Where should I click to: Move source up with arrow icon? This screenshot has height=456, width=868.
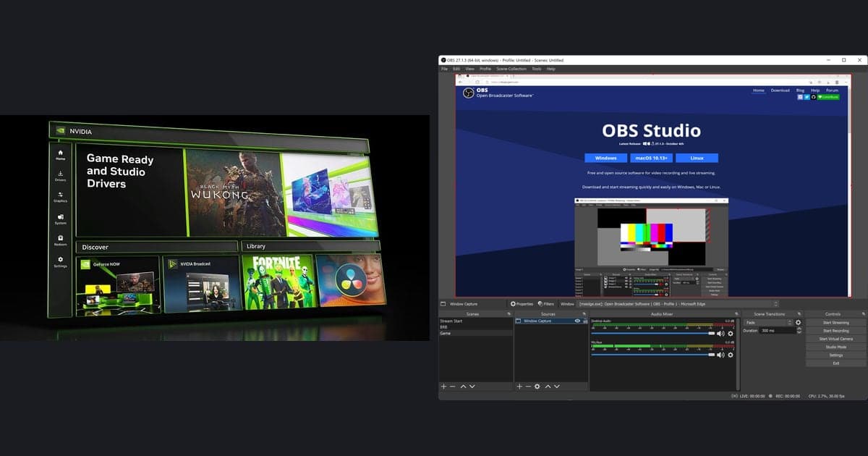[x=548, y=387]
